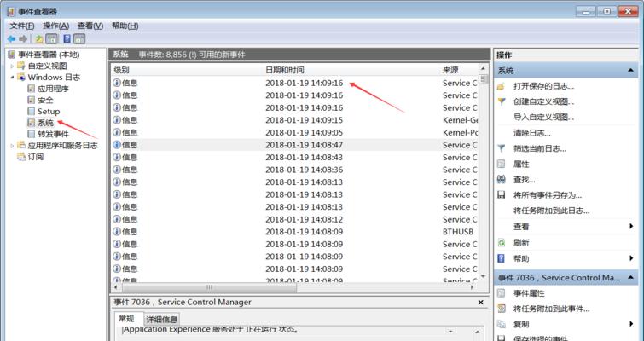Open 复制 submenu arrow in actions
Image resolution: width=644 pixels, height=341 pixels.
click(631, 324)
